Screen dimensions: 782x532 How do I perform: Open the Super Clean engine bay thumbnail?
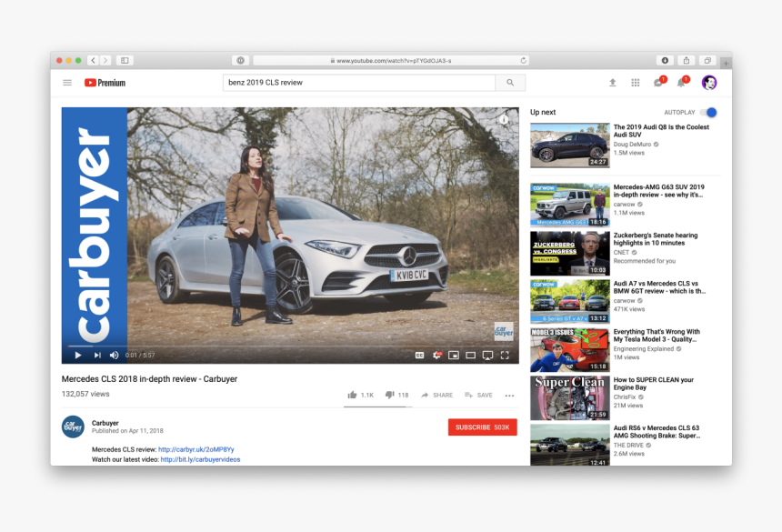coord(569,398)
